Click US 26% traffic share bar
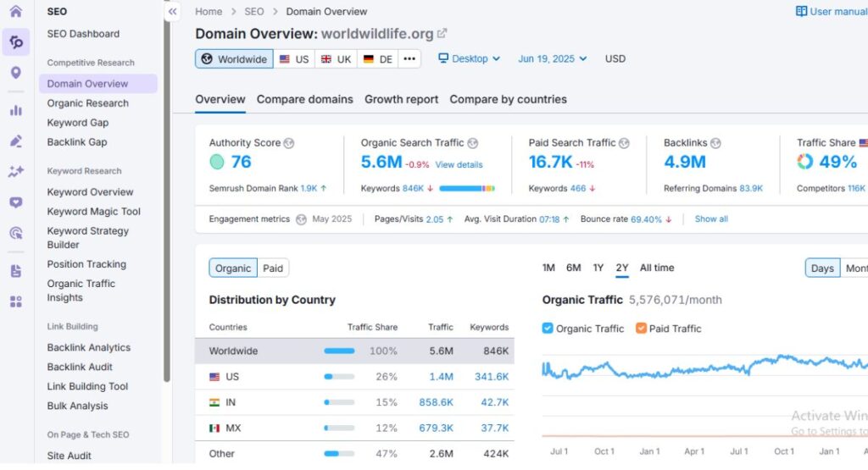868x470 pixels. pyautogui.click(x=339, y=377)
